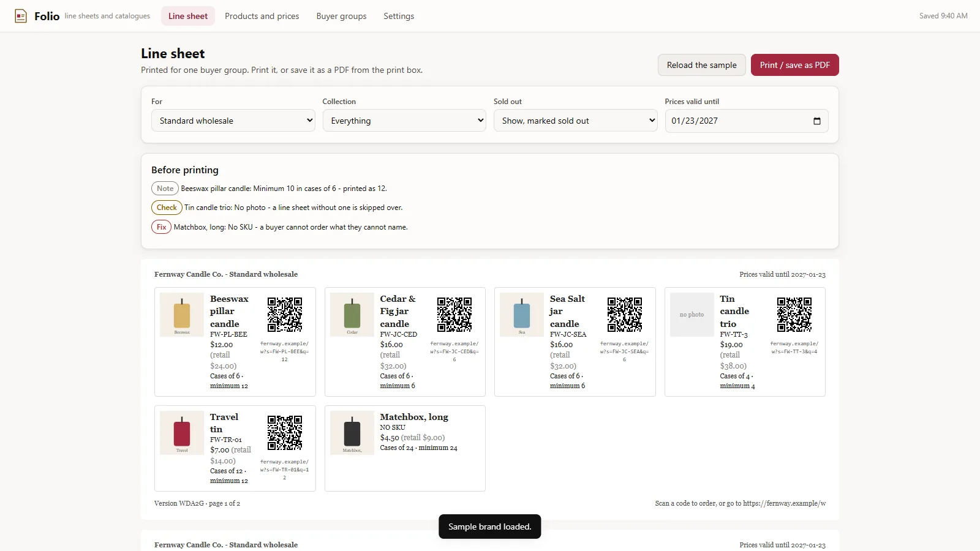Image resolution: width=980 pixels, height=551 pixels.
Task: Click the 'Tin candle trio' title
Action: (734, 311)
